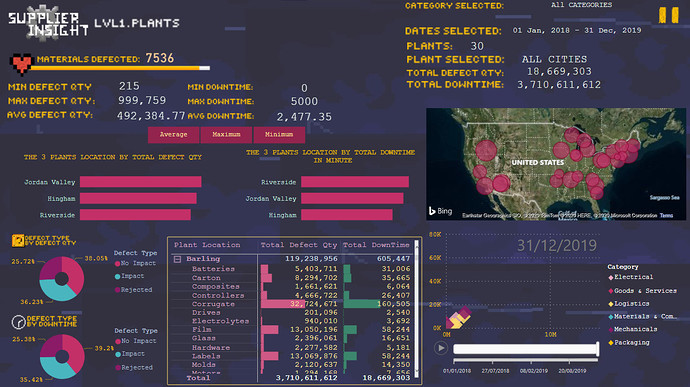
Task: Select the Electrical category legend marker
Action: tap(611, 277)
